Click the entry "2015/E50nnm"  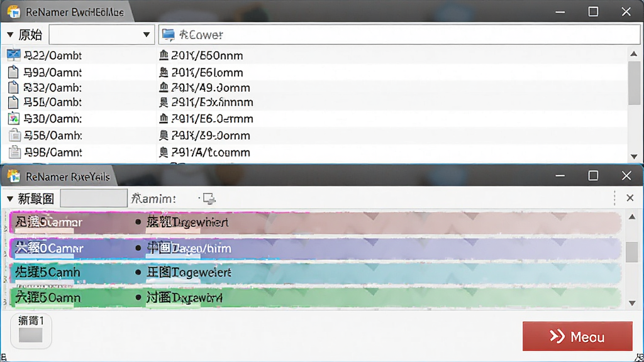click(207, 55)
